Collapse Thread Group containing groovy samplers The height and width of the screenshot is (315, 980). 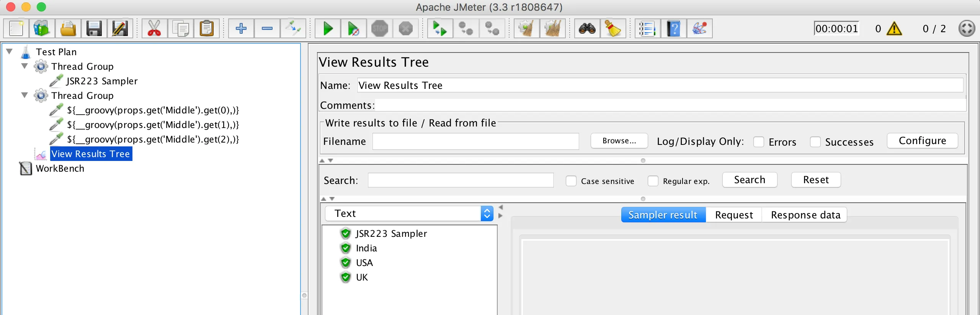point(24,95)
